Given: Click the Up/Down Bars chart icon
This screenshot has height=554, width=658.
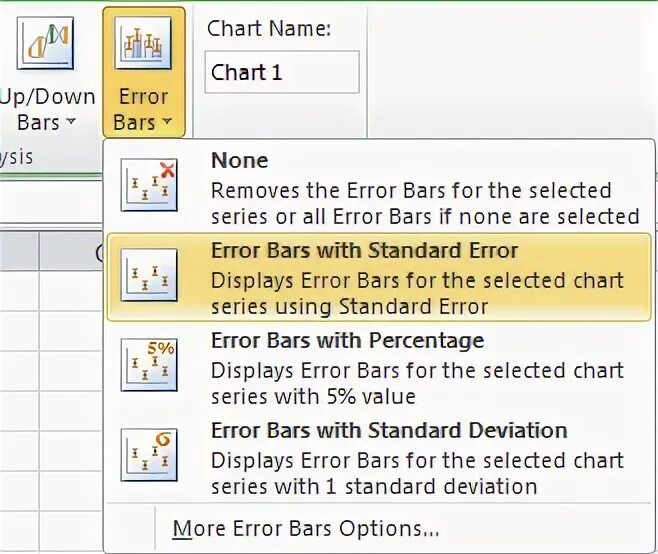Looking at the screenshot, I should [45, 45].
